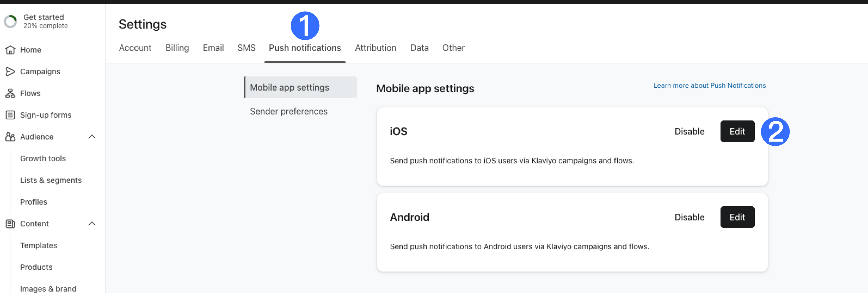Select Sender preferences in side menu

coord(288,111)
